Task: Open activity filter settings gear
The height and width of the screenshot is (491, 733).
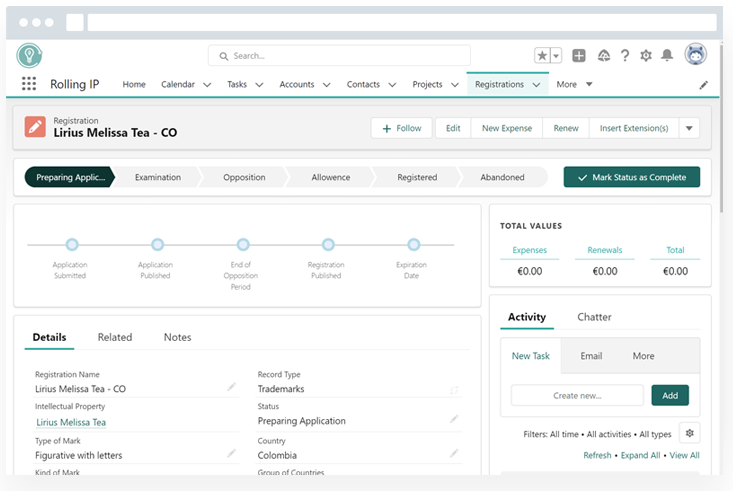Action: [690, 433]
